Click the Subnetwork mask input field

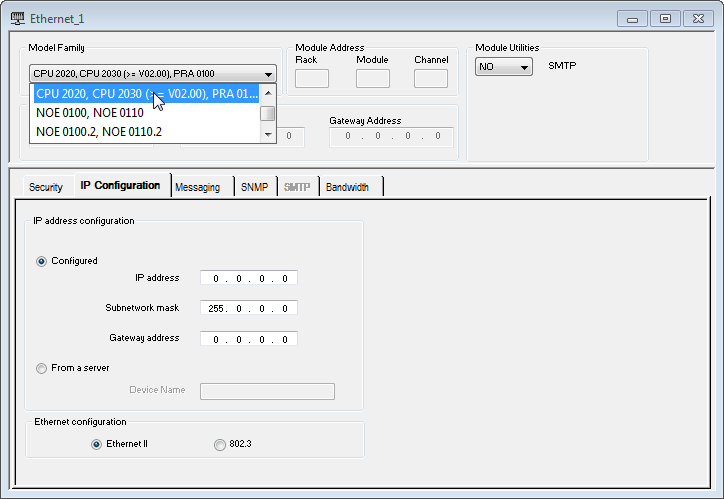pos(249,308)
